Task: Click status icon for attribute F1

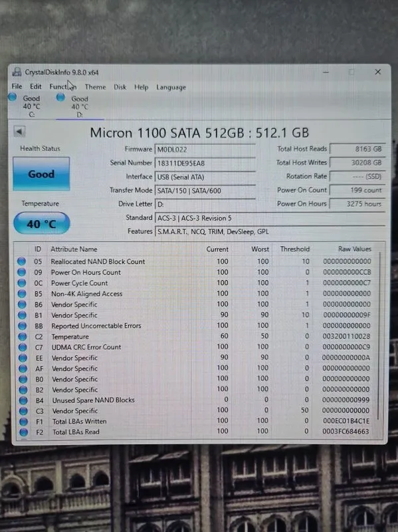Action: 23,422
